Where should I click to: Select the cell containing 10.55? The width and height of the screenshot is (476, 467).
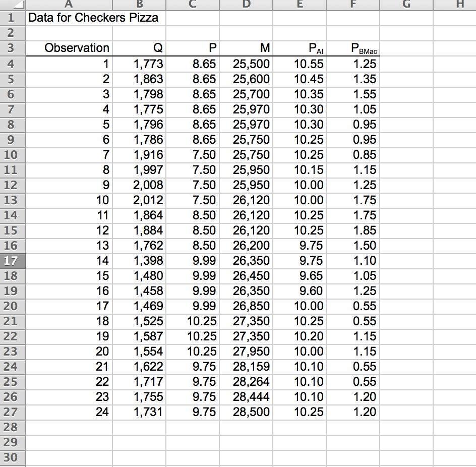tap(300, 64)
